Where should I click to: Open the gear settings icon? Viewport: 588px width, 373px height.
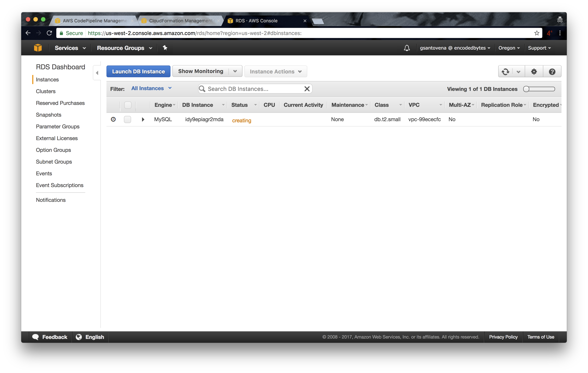pos(534,72)
